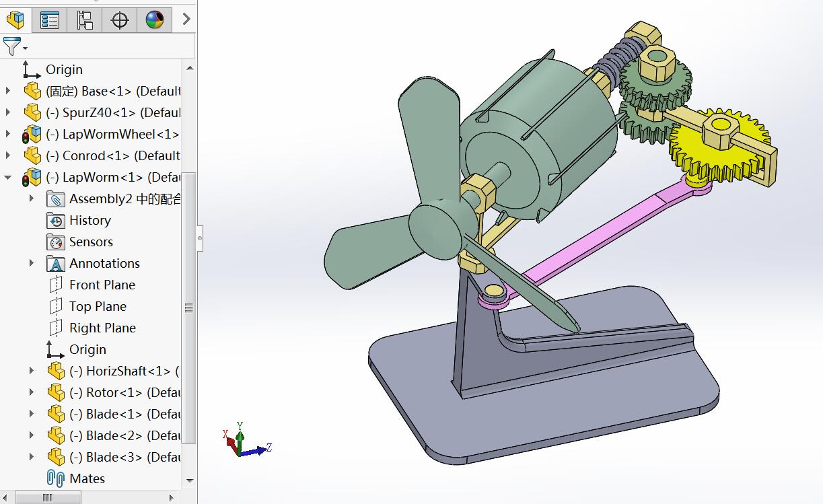The height and width of the screenshot is (504, 823).
Task: Click the SpurZ40<1> part icon
Action: 32,112
